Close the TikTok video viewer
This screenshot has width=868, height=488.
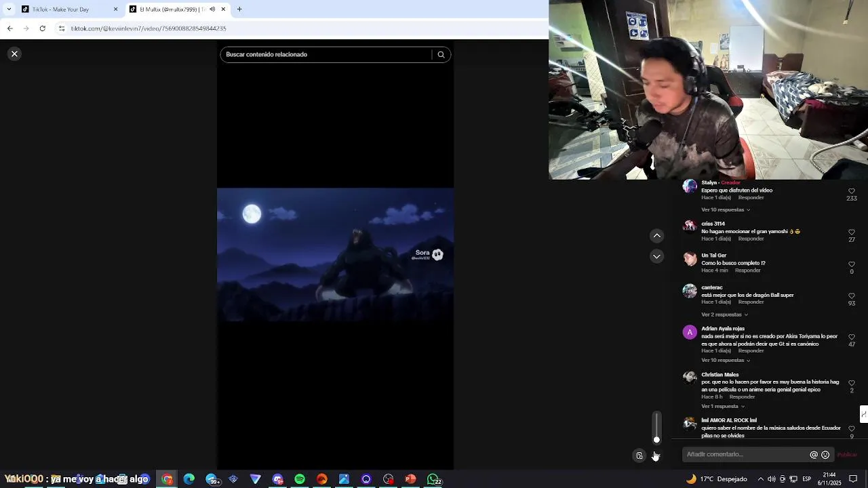(14, 54)
